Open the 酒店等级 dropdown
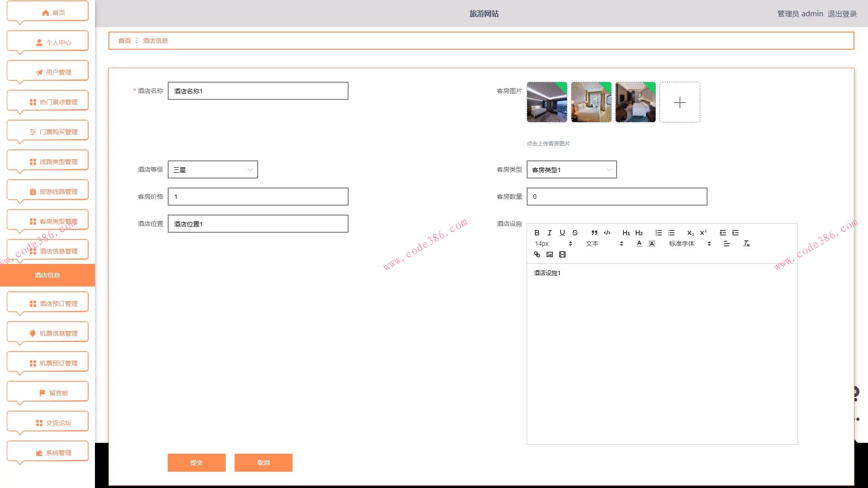 coord(212,169)
